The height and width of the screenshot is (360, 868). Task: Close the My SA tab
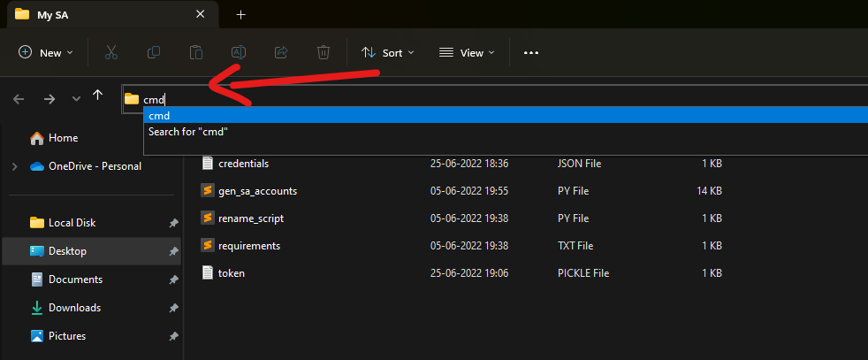tap(201, 14)
